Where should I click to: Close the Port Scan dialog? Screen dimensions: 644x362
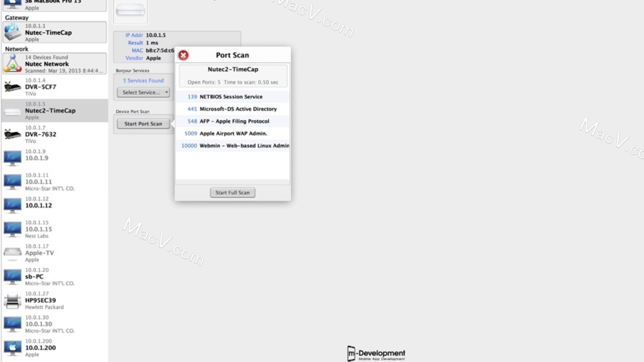(x=183, y=55)
